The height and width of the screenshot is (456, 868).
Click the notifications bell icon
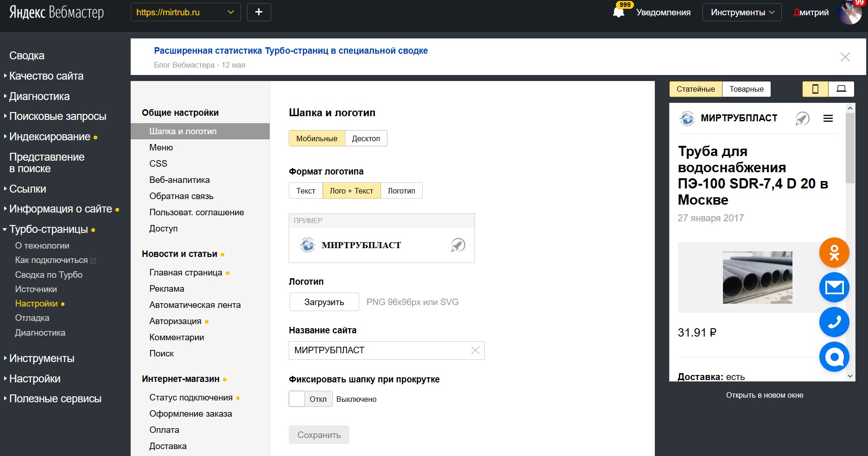(x=618, y=12)
